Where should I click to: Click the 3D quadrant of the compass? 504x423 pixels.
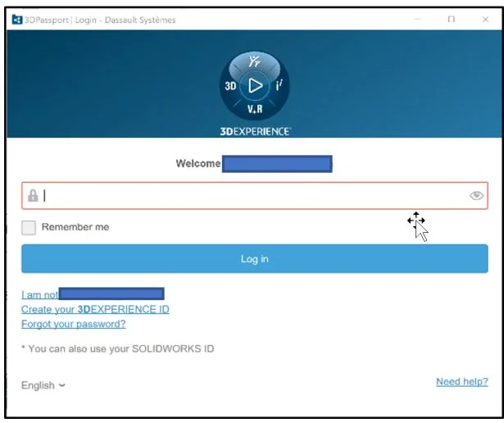click(231, 86)
